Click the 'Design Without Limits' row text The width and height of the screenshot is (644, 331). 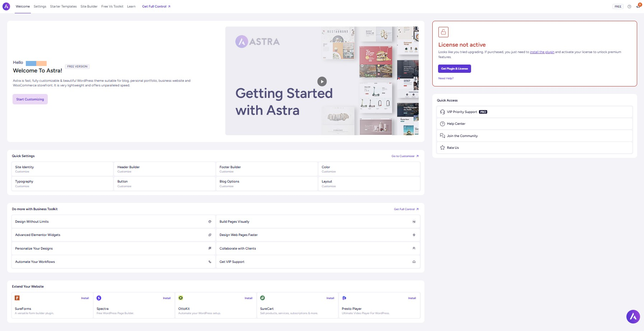click(32, 222)
